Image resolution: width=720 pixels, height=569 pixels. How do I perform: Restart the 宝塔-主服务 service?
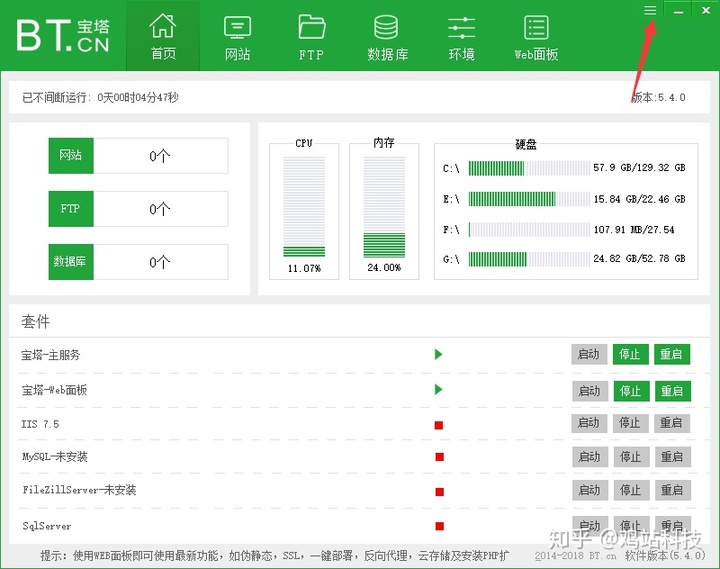(672, 354)
